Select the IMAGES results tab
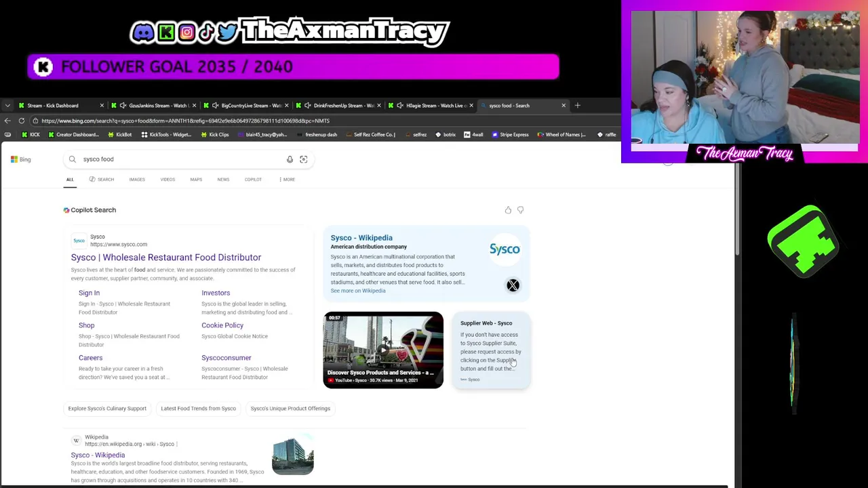This screenshot has height=488, width=868. 137,180
